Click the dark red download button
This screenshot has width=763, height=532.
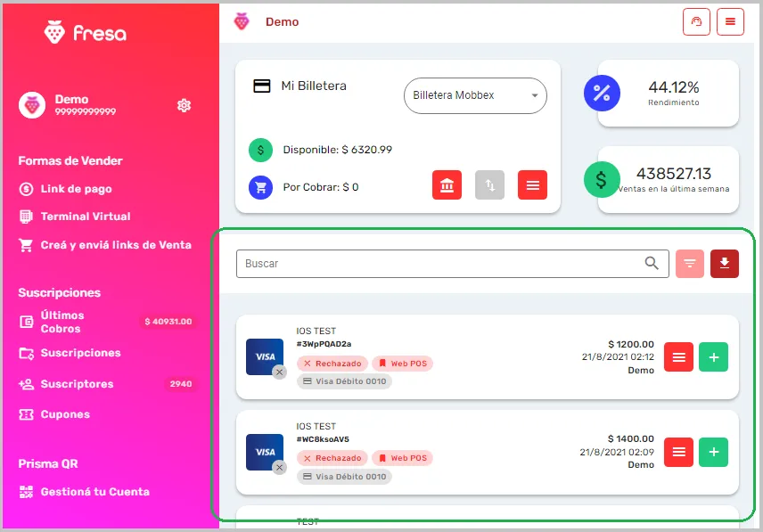725,264
